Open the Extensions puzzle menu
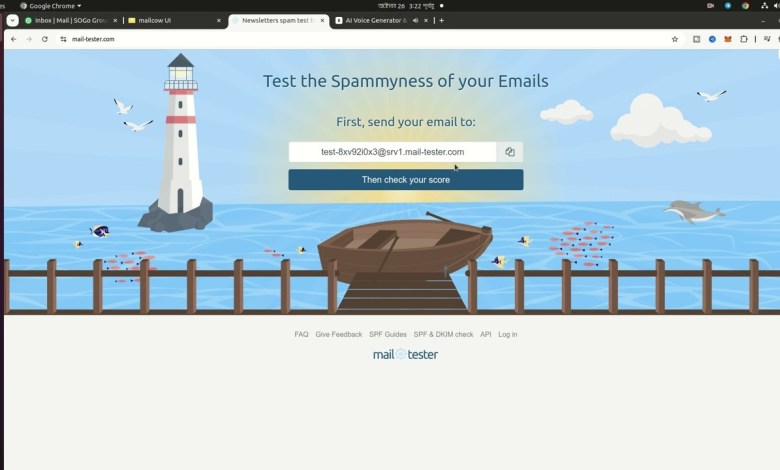 point(744,39)
